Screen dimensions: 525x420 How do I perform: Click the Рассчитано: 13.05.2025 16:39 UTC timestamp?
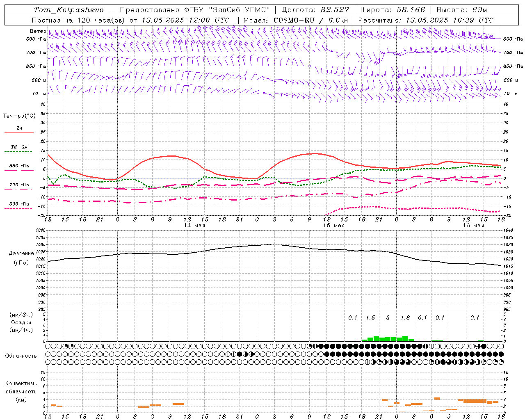tap(426, 20)
